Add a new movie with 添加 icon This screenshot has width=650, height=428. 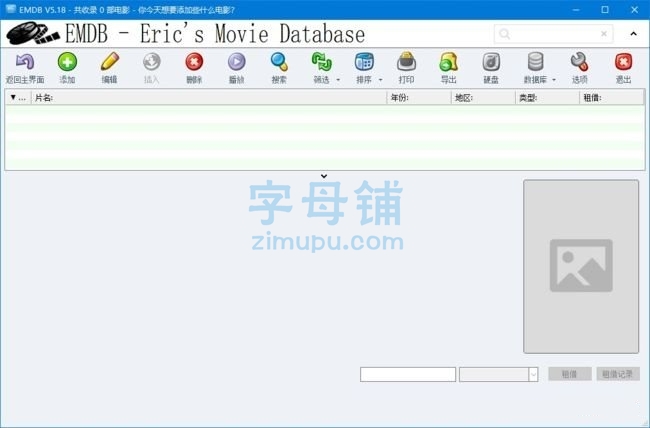[67, 62]
